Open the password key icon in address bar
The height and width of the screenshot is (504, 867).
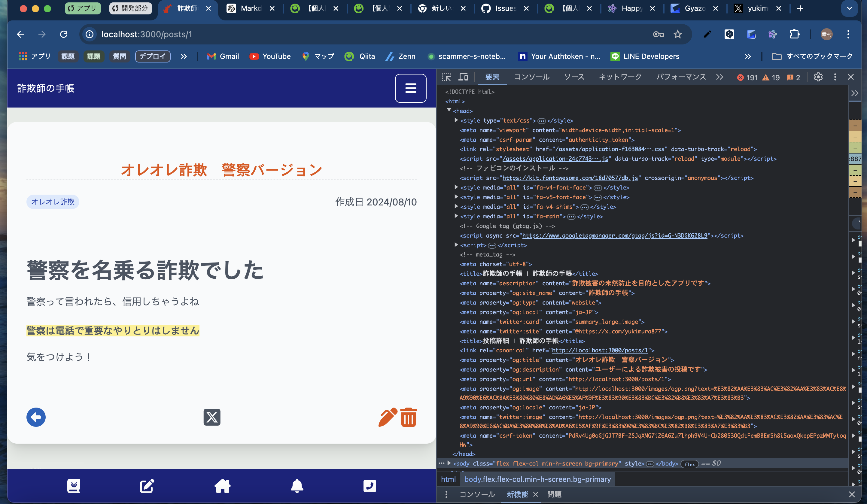(x=658, y=35)
